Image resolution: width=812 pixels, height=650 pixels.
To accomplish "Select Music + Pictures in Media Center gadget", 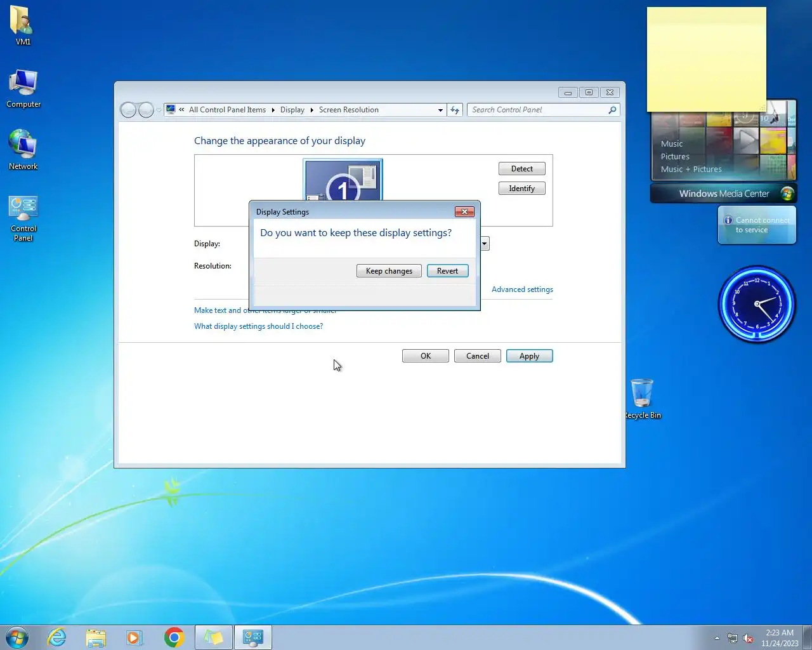I will pos(691,169).
